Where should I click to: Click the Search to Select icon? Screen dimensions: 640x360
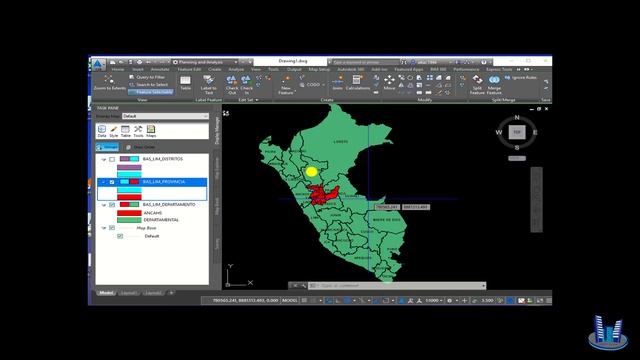(131, 84)
